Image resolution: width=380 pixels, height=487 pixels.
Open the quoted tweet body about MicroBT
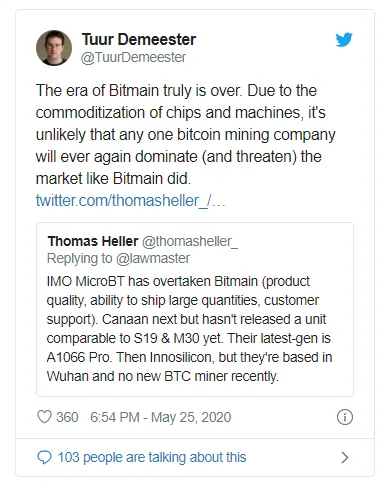[189, 329]
